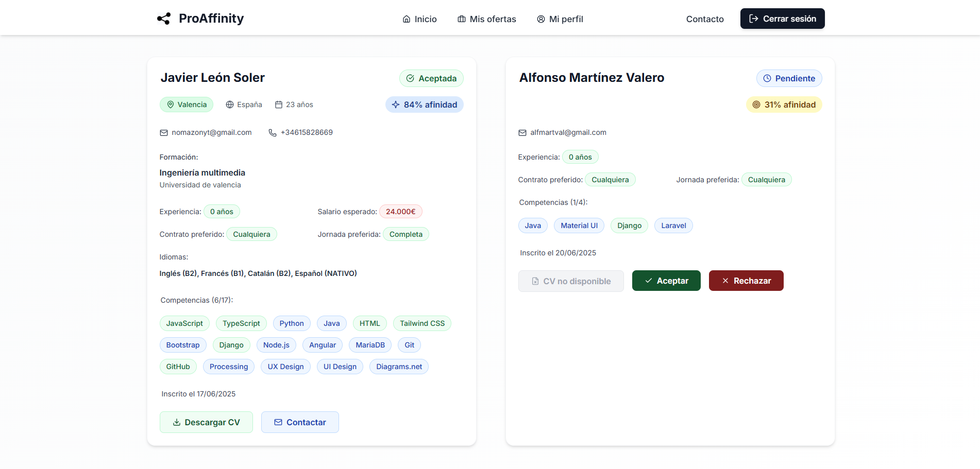The image size is (980, 469).
Task: Contact Javier via the Contactar button
Action: tap(300, 422)
